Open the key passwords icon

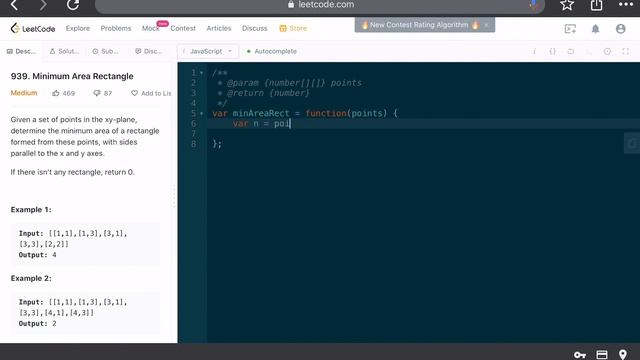tap(580, 355)
